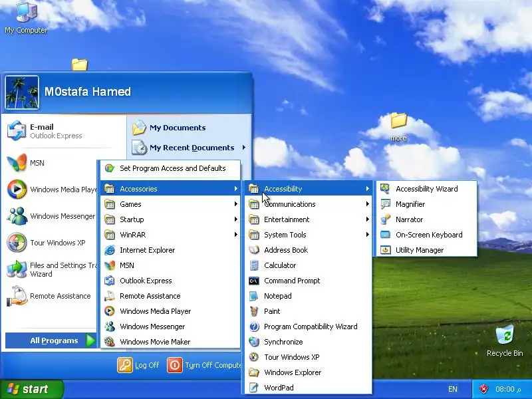Open Files and Settings Transfer Wizard
532x399 pixels.
51,269
